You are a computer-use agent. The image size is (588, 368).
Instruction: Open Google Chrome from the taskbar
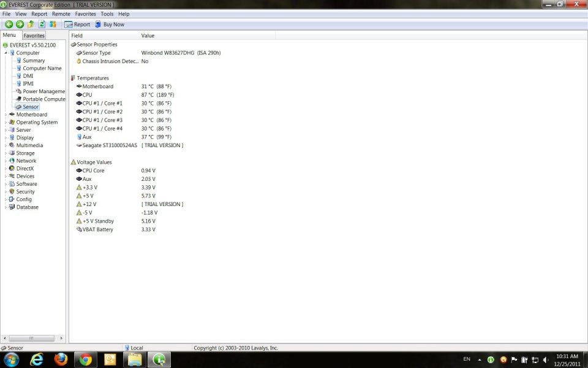tap(86, 360)
